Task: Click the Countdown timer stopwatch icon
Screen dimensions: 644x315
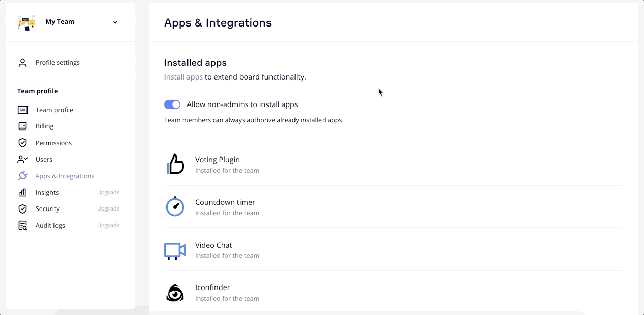Action: pos(175,206)
